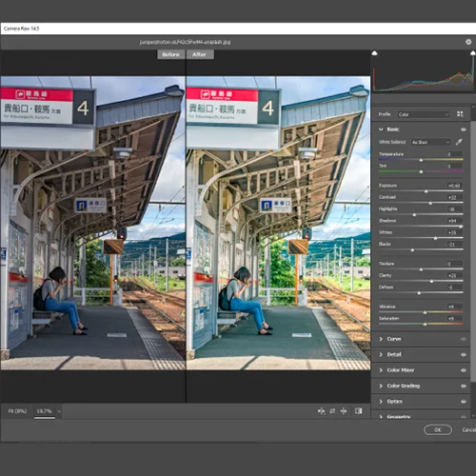This screenshot has width=476, height=476.
Task: Select the white balance eyedropper tool
Action: click(x=459, y=142)
